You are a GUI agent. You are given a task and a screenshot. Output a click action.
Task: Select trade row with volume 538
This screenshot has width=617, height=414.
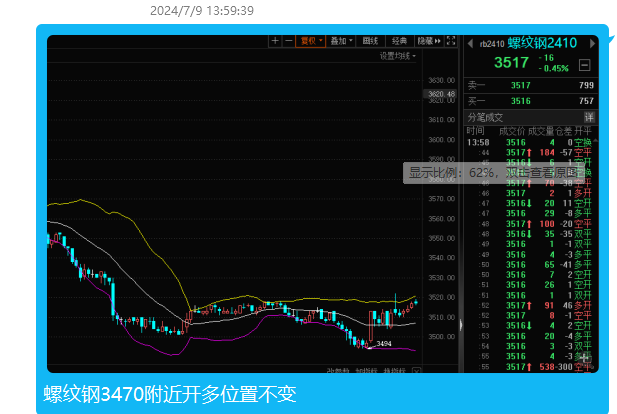[x=529, y=367]
